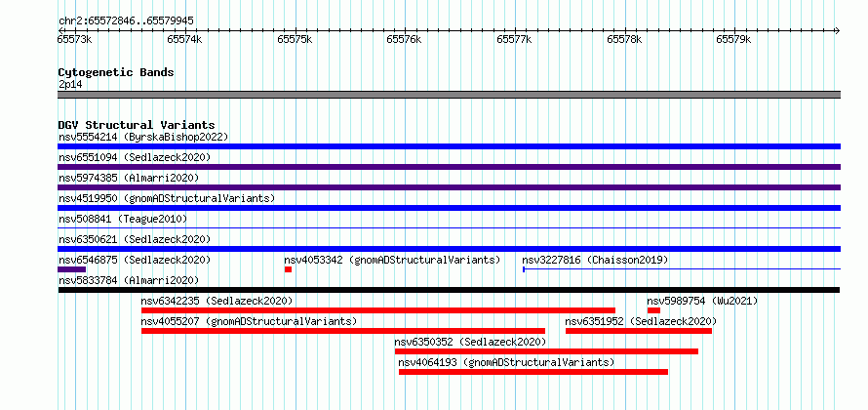This screenshot has width=868, height=410.
Task: Open the nsv6350621 (Sedlazeck2020) label
Action: pyautogui.click(x=135, y=239)
